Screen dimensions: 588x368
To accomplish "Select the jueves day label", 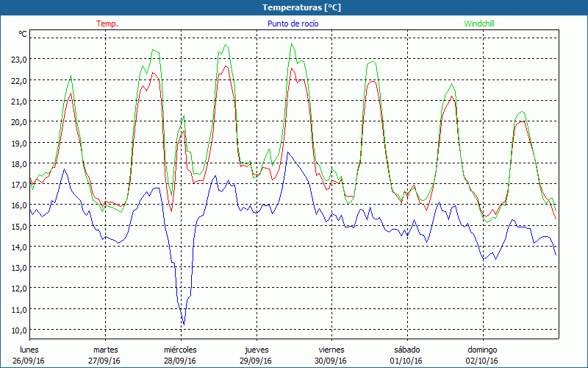I will [x=256, y=350].
